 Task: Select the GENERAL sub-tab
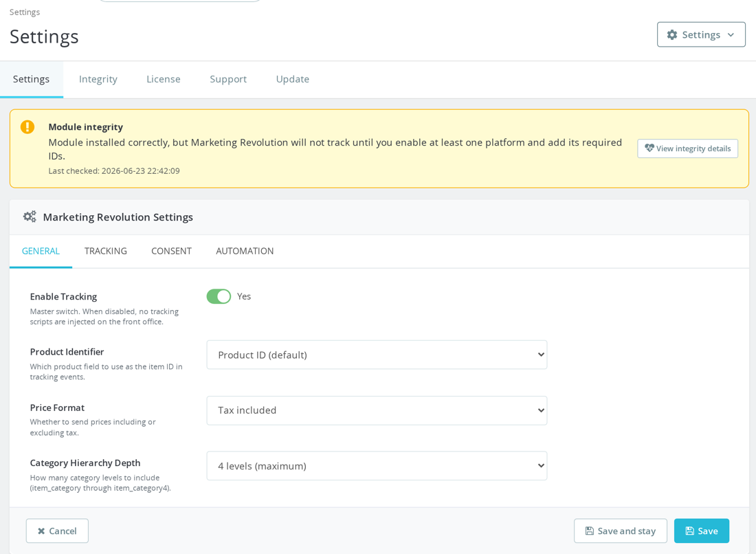[41, 251]
